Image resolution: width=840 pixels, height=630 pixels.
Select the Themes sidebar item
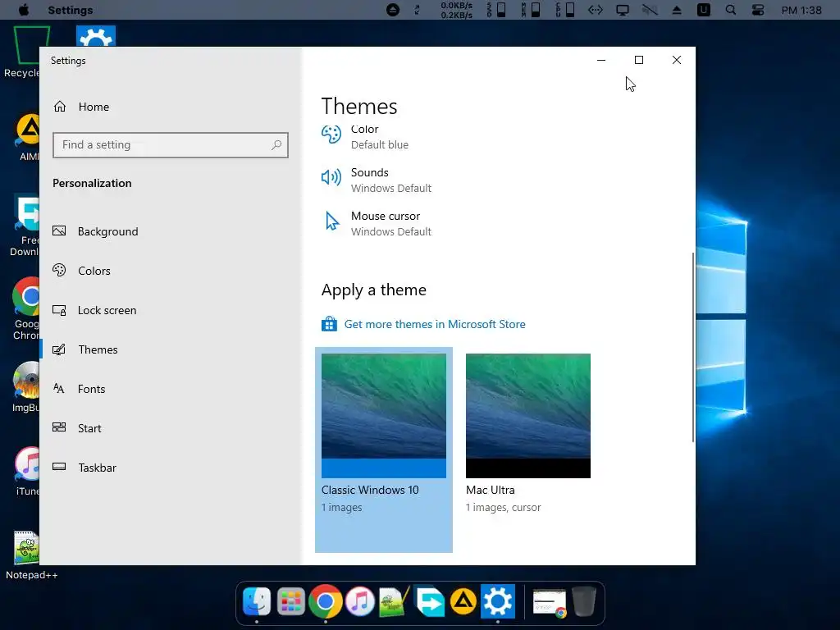coord(98,349)
